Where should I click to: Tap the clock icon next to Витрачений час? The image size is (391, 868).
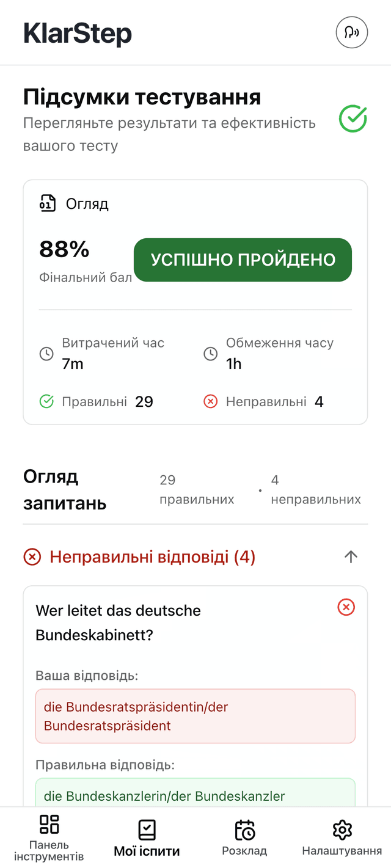coord(46,353)
